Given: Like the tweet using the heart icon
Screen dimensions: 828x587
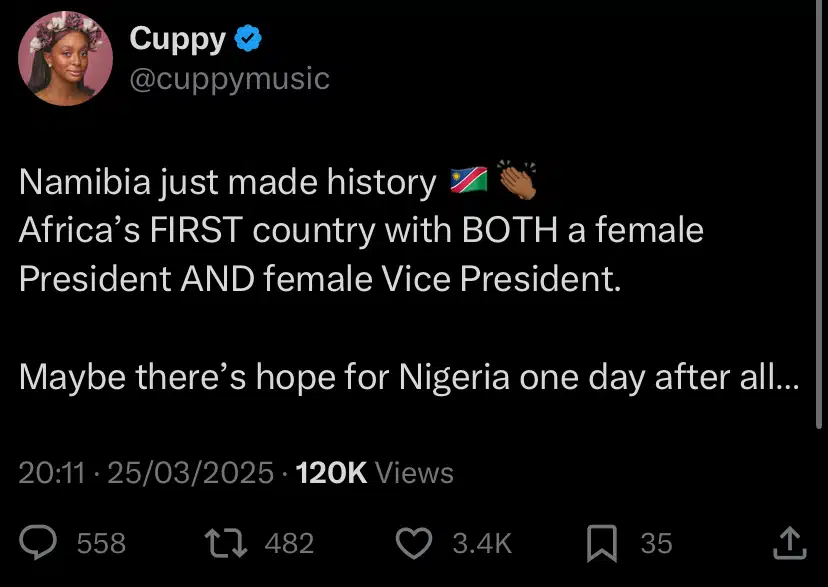Looking at the screenshot, I should [x=416, y=543].
